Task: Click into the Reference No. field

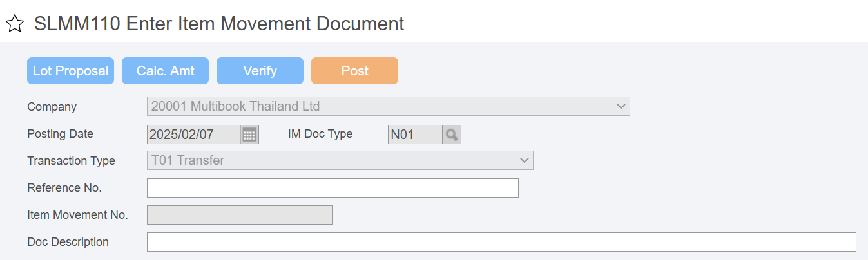Action: click(x=333, y=188)
